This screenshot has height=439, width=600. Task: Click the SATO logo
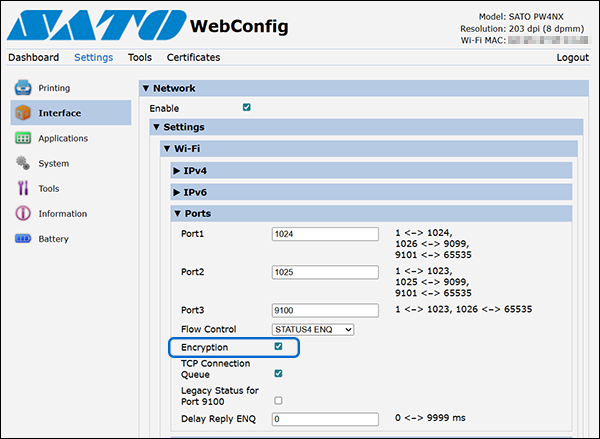coord(96,25)
